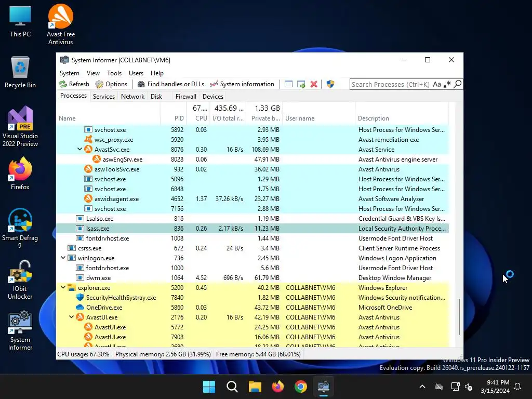Focus the Search Processes input field
Screen dimensions: 532x399
click(x=391, y=84)
